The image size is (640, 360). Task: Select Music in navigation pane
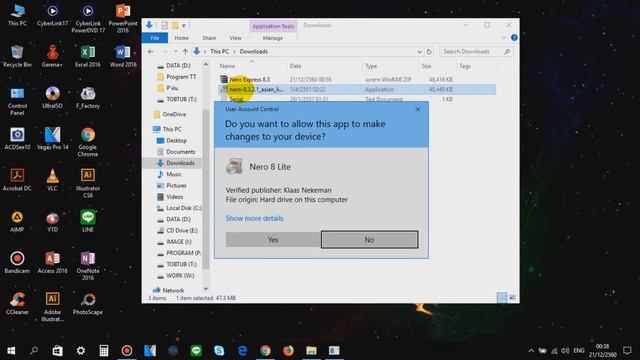point(173,174)
